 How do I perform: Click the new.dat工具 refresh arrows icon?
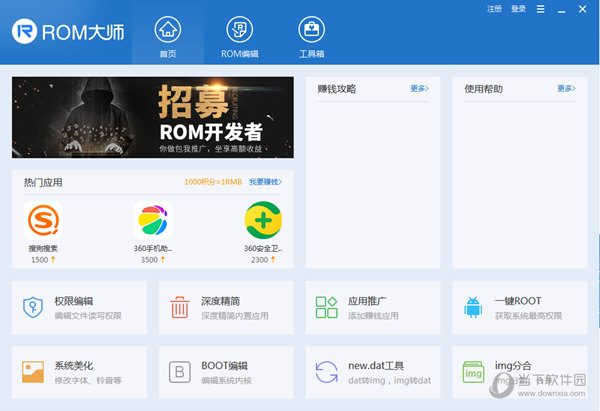point(326,372)
